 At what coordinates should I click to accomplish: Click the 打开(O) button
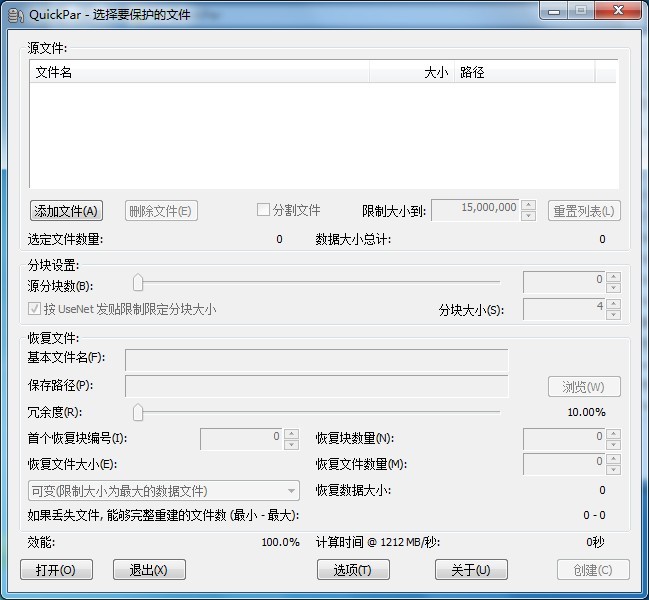click(56, 570)
